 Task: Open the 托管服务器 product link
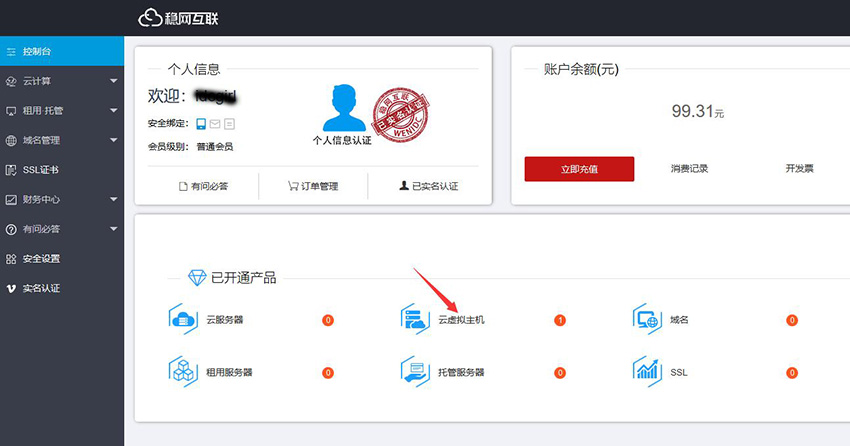click(x=461, y=372)
